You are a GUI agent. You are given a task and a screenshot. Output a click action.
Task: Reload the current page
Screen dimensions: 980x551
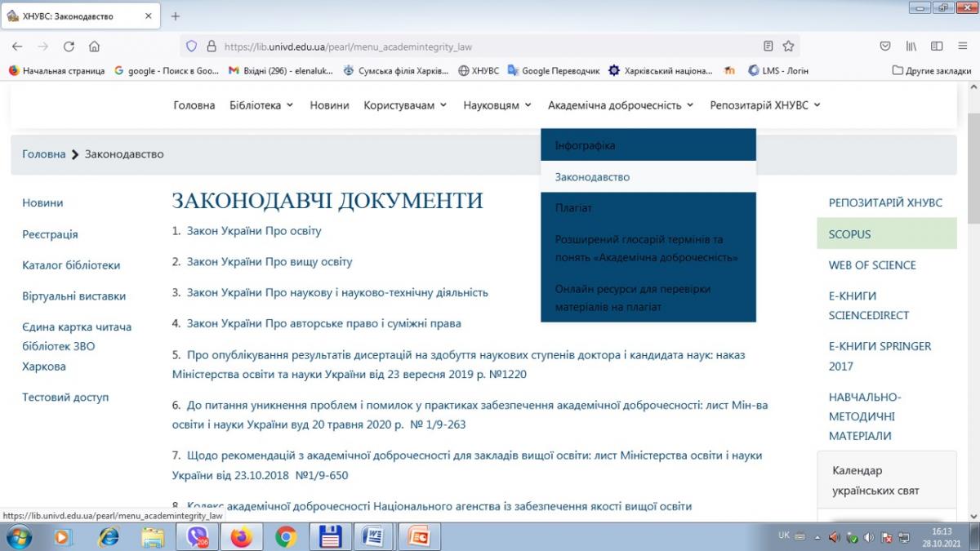click(x=69, y=47)
